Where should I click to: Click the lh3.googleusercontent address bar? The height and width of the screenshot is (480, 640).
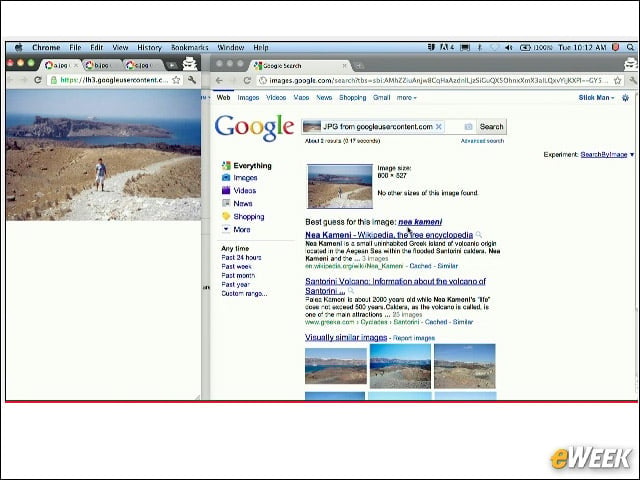pyautogui.click(x=114, y=80)
